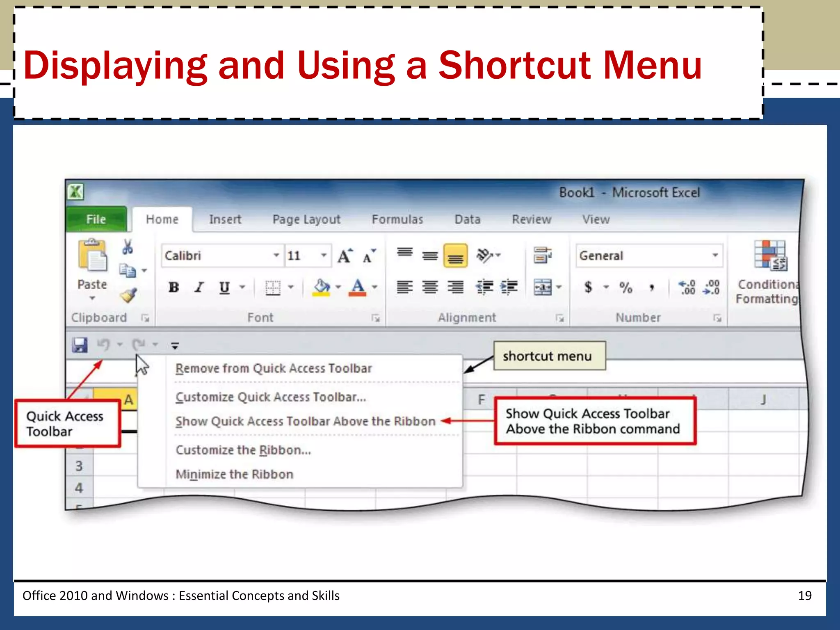This screenshot has height=630, width=840.
Task: Click the Copy icon
Action: click(128, 270)
